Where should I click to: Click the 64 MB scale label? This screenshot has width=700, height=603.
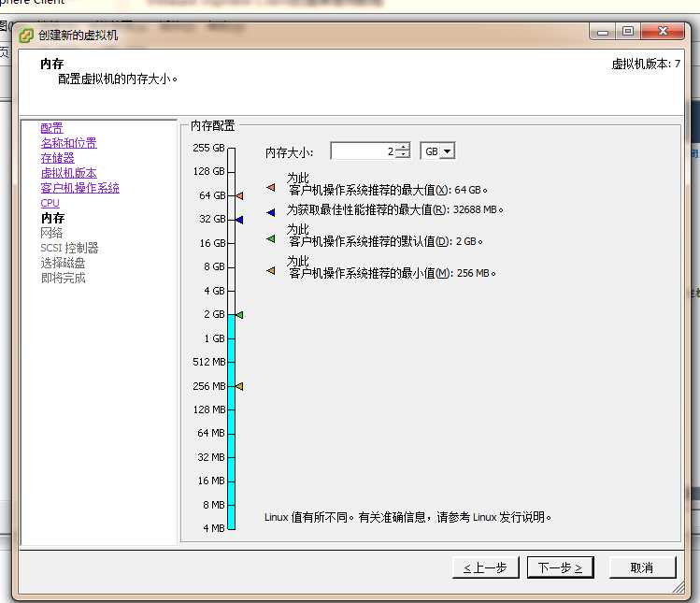tap(211, 433)
